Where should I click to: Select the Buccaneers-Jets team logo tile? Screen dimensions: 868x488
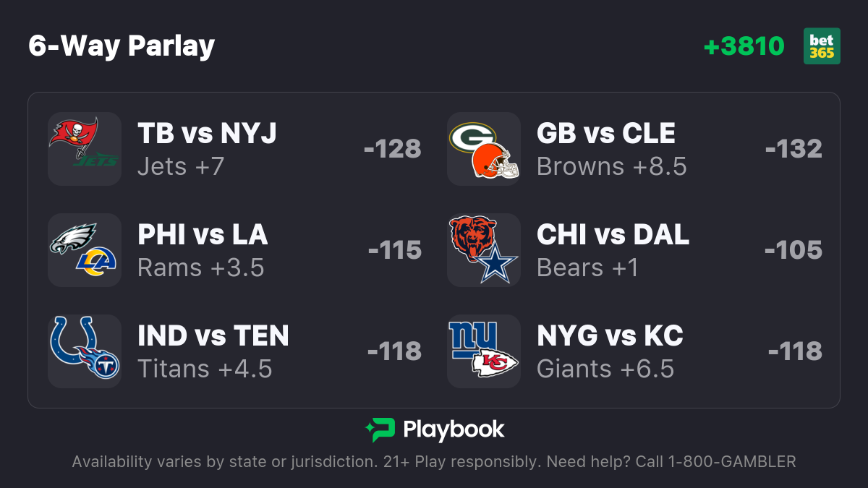point(85,149)
